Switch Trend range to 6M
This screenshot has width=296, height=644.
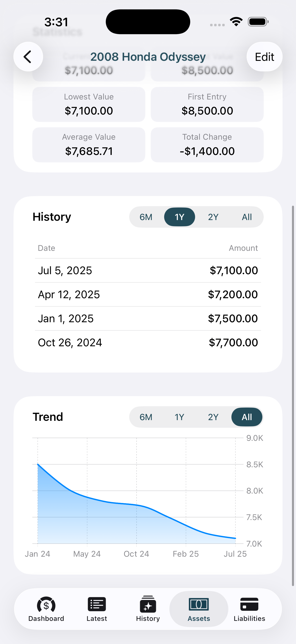pyautogui.click(x=146, y=417)
